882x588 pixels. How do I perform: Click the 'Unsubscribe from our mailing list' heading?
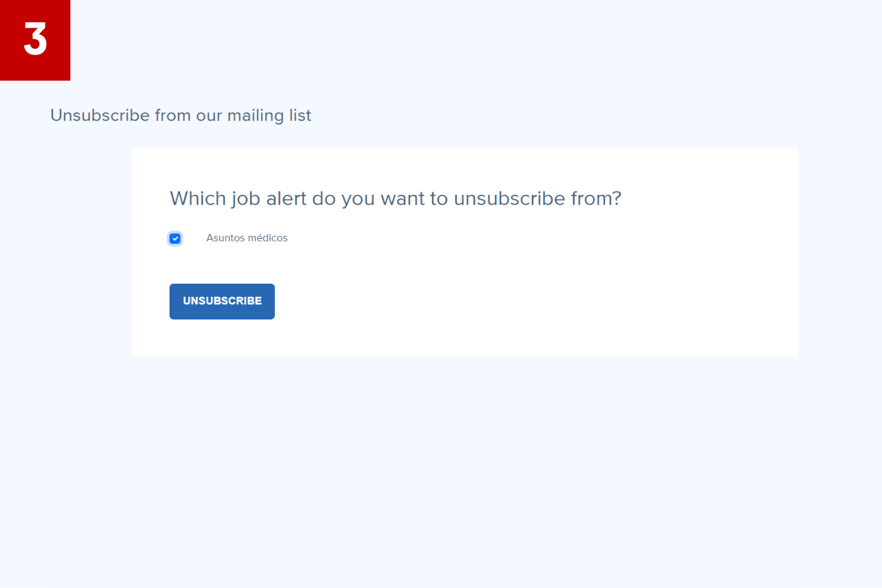(181, 116)
